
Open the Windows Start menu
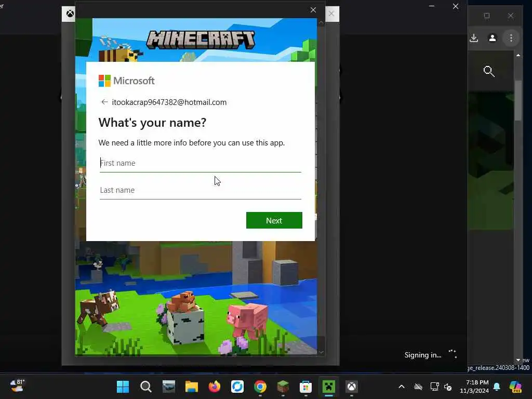click(123, 387)
